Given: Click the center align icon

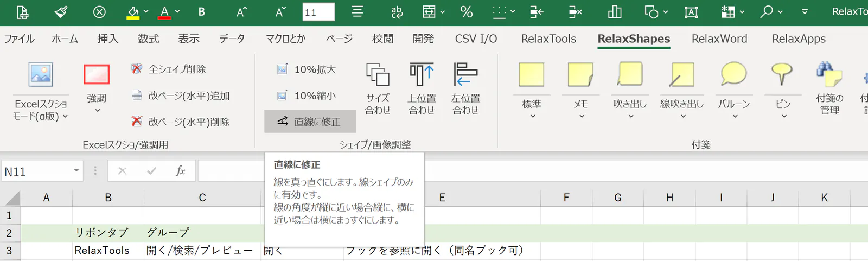Looking at the screenshot, I should [x=357, y=11].
